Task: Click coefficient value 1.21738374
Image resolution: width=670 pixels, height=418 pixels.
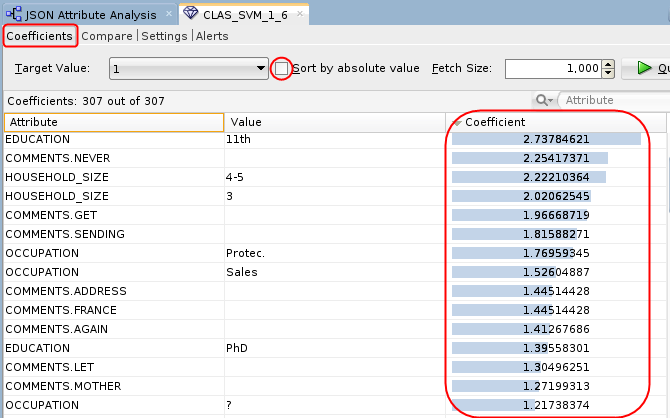Action: (556, 405)
